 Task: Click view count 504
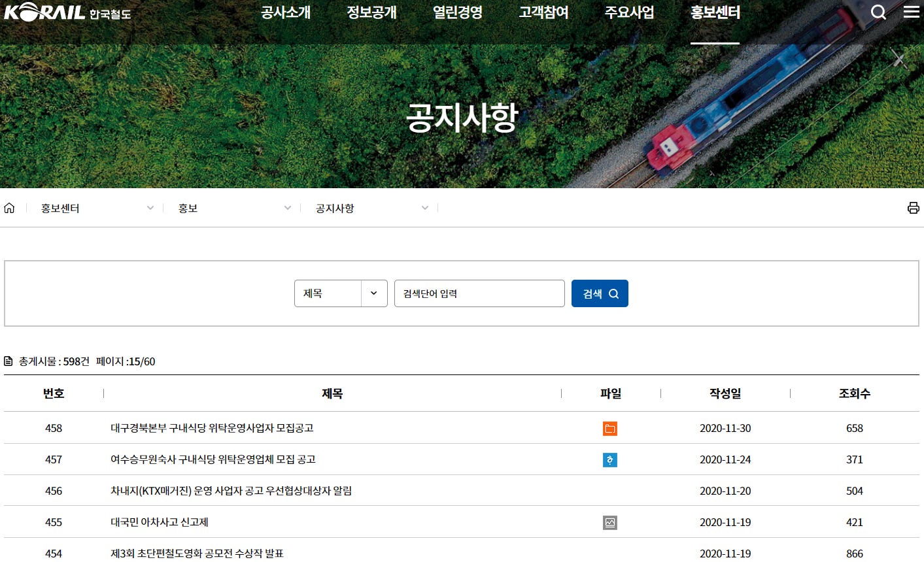(855, 491)
